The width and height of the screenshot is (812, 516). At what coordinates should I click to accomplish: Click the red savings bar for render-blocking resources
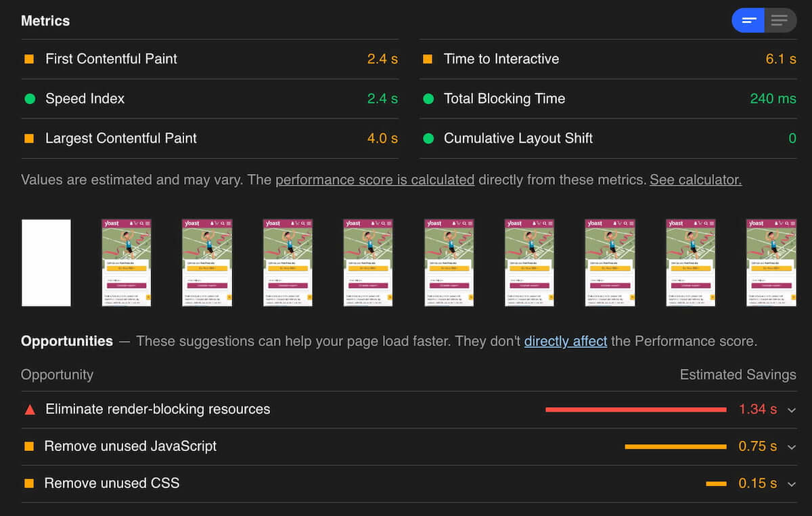(x=635, y=410)
